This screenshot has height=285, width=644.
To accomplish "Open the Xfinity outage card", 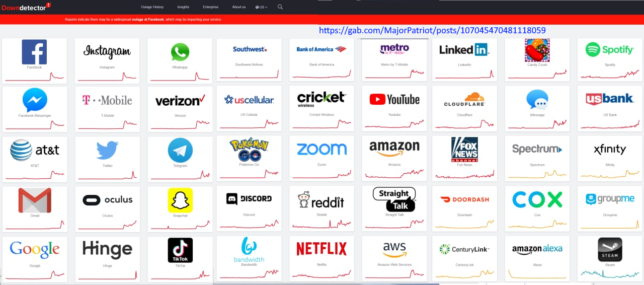I will (610, 157).
